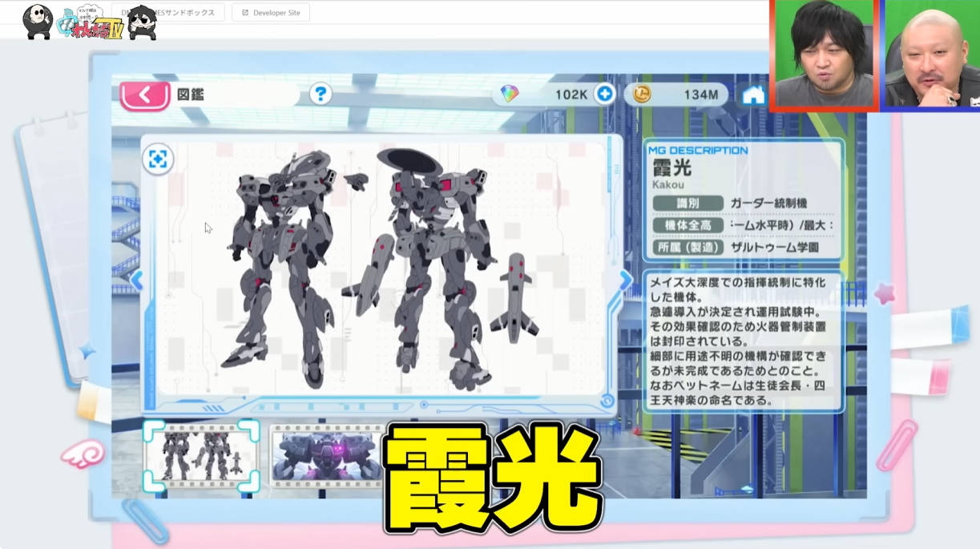Viewport: 980px width, 549px height.
Task: Click the standalone missile pod illustration
Action: pyautogui.click(x=514, y=298)
